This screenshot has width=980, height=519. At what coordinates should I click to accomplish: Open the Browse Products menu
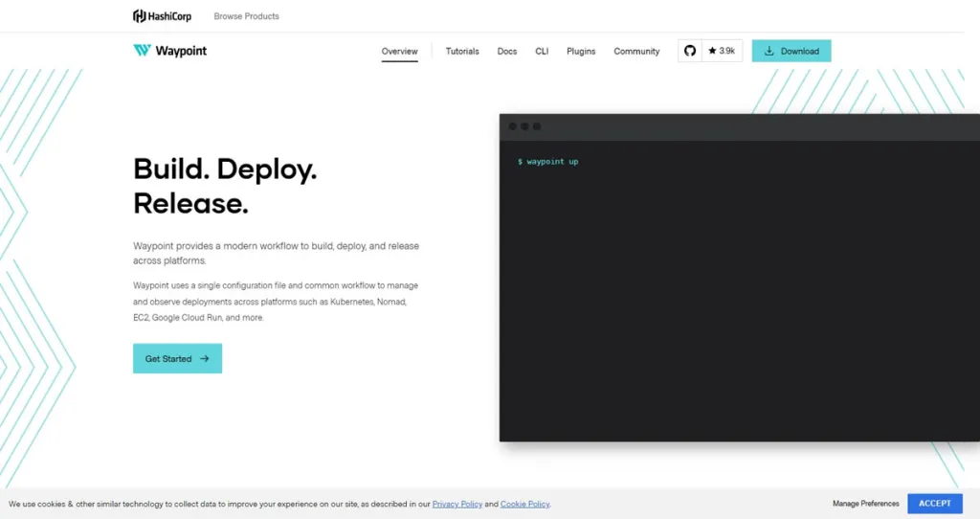coord(246,16)
